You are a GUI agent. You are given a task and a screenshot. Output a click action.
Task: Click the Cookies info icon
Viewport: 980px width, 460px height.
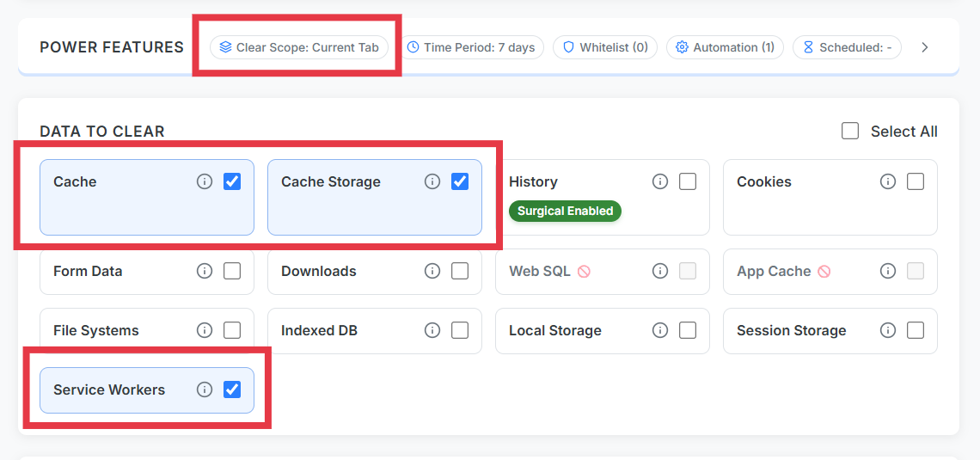[x=888, y=182]
